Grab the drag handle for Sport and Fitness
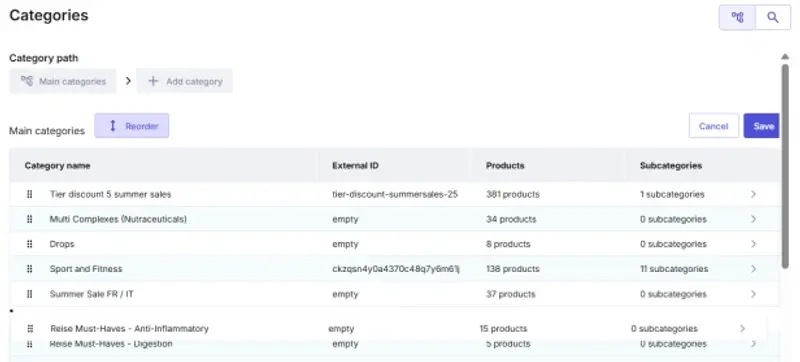The height and width of the screenshot is (362, 800). click(30, 269)
